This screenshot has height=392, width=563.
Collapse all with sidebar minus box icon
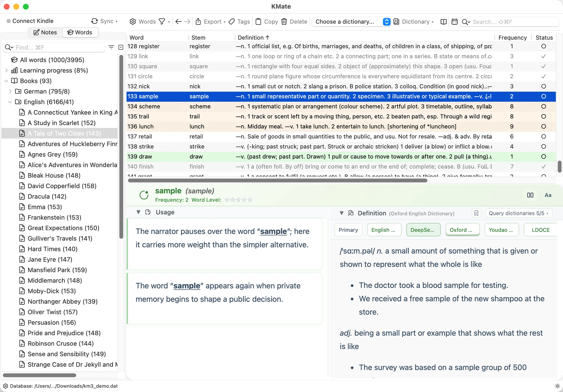coord(121,47)
